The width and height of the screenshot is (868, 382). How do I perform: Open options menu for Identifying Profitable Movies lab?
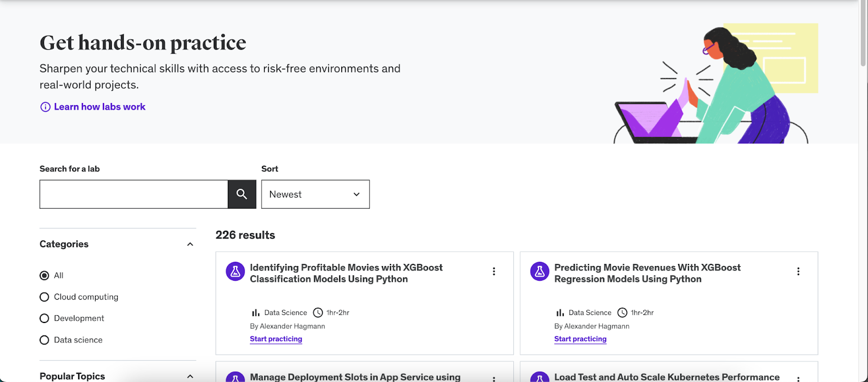click(494, 271)
